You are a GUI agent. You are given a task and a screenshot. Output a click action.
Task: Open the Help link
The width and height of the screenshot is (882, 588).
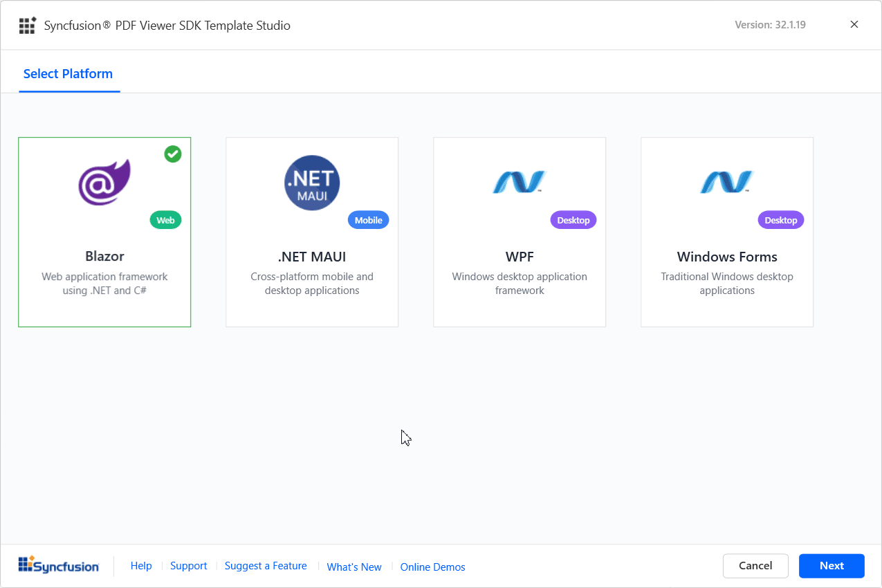(141, 566)
